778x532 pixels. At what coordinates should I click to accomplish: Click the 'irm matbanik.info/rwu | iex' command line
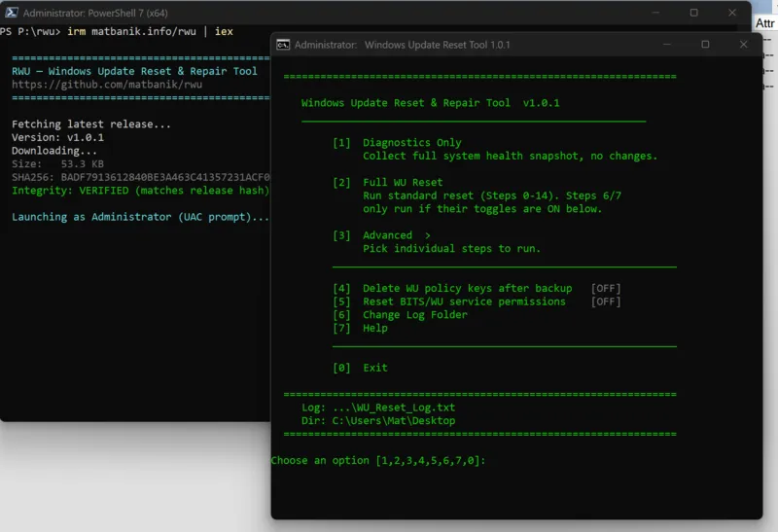150,31
